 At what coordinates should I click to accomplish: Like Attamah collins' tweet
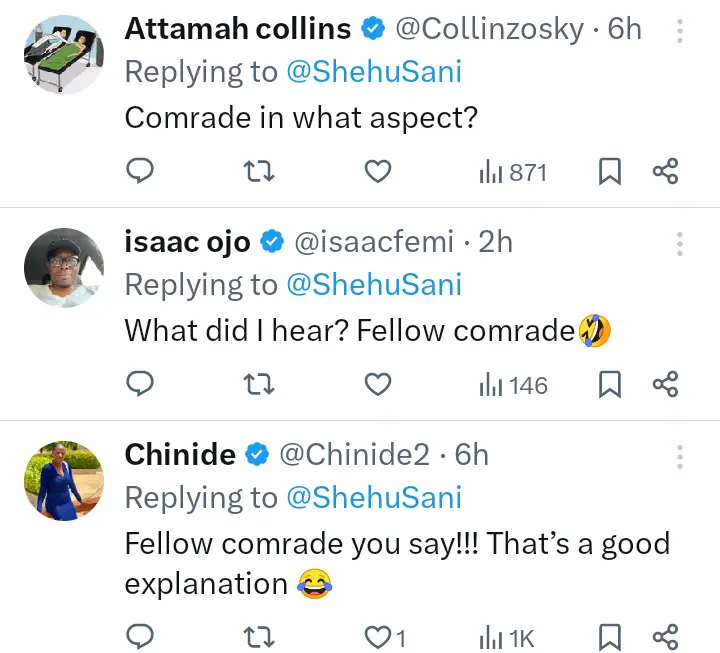[x=377, y=172]
